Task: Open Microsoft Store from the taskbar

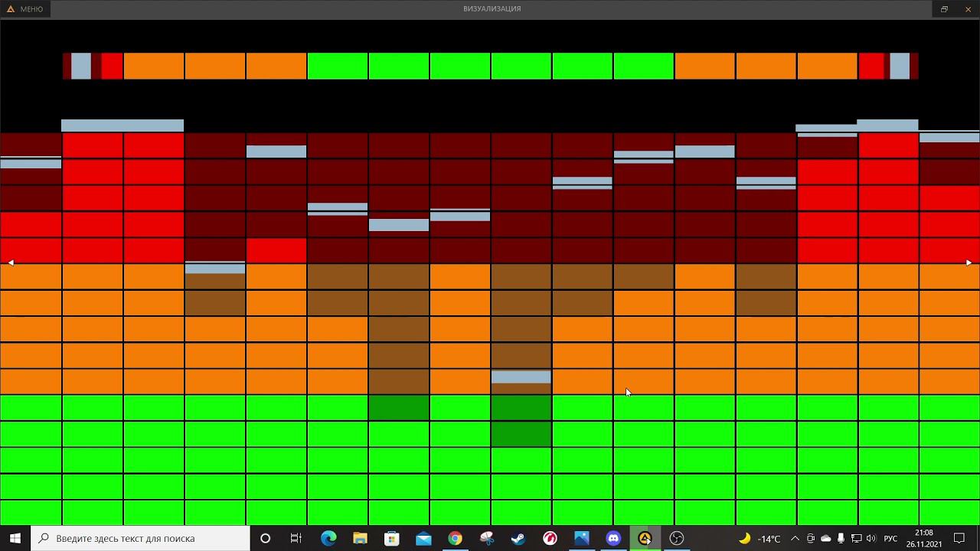Action: tap(391, 538)
